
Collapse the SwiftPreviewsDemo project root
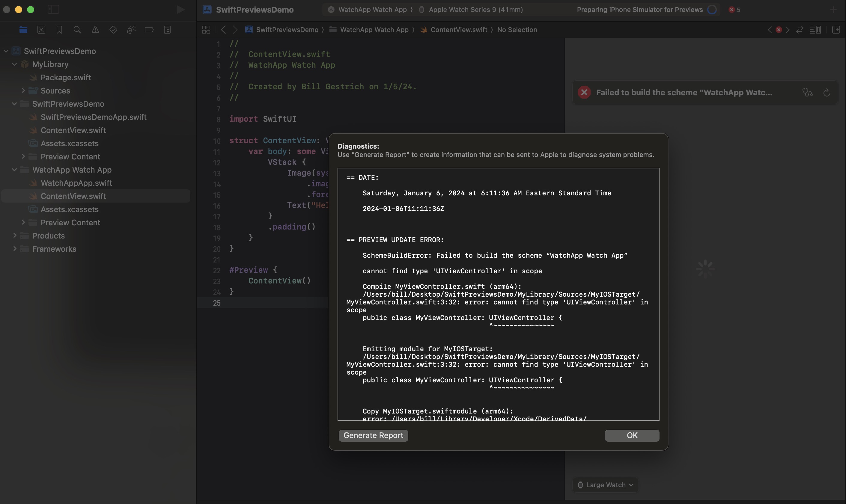(6, 51)
